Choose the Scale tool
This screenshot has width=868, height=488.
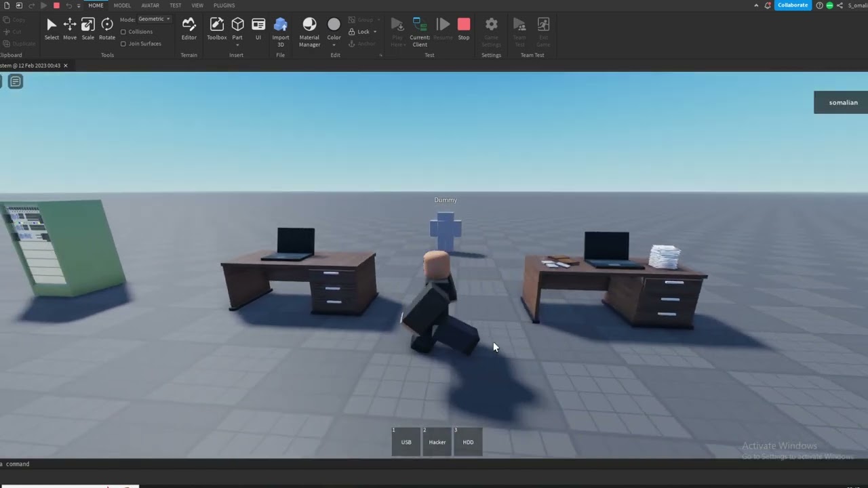point(88,28)
